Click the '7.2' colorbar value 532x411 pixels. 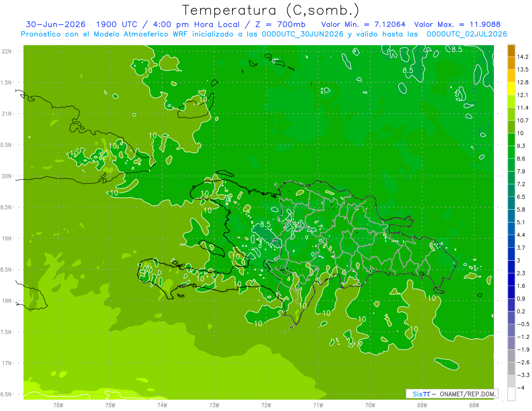pos(521,184)
